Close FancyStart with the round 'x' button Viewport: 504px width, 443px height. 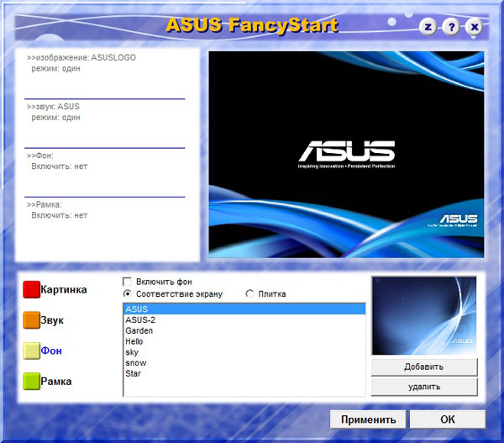pos(475,27)
